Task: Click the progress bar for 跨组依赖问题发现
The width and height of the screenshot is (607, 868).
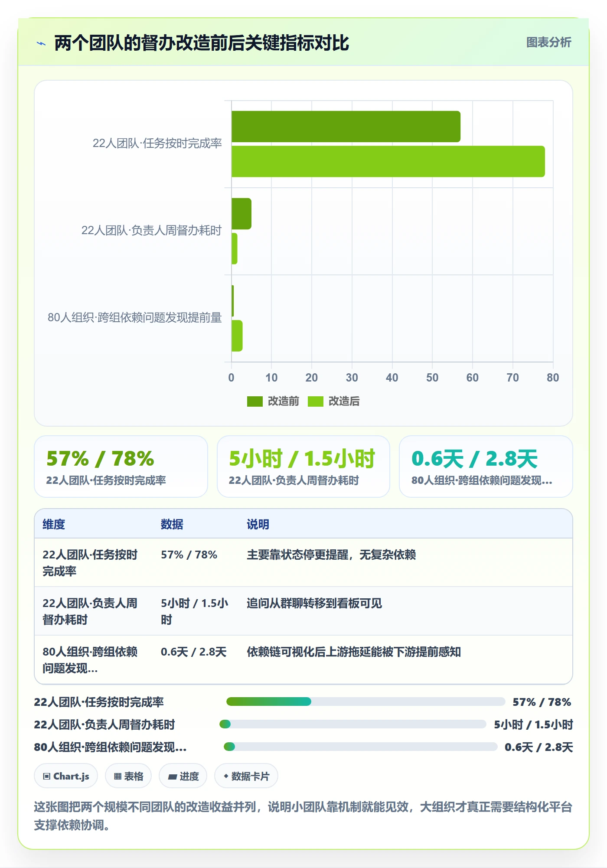Action: [360, 747]
